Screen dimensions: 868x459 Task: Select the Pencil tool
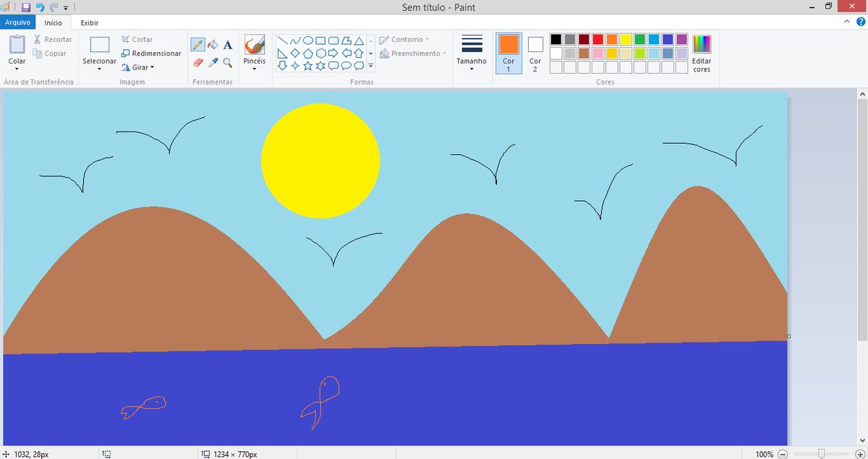pyautogui.click(x=197, y=45)
